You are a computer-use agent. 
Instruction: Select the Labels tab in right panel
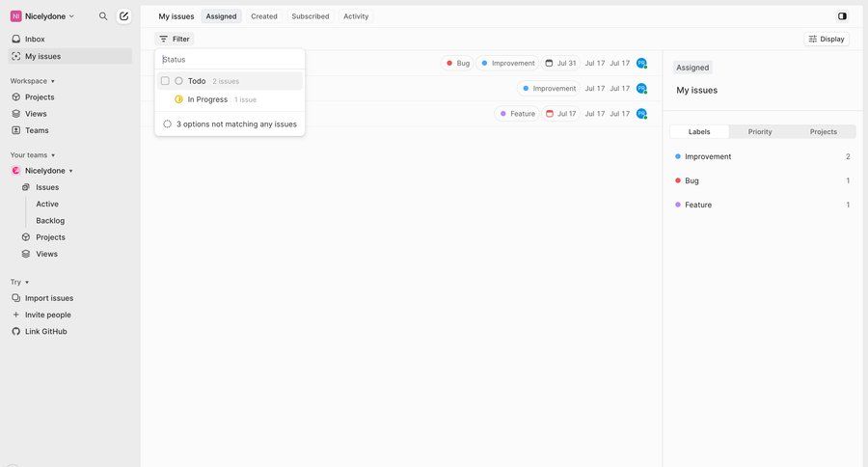[699, 132]
